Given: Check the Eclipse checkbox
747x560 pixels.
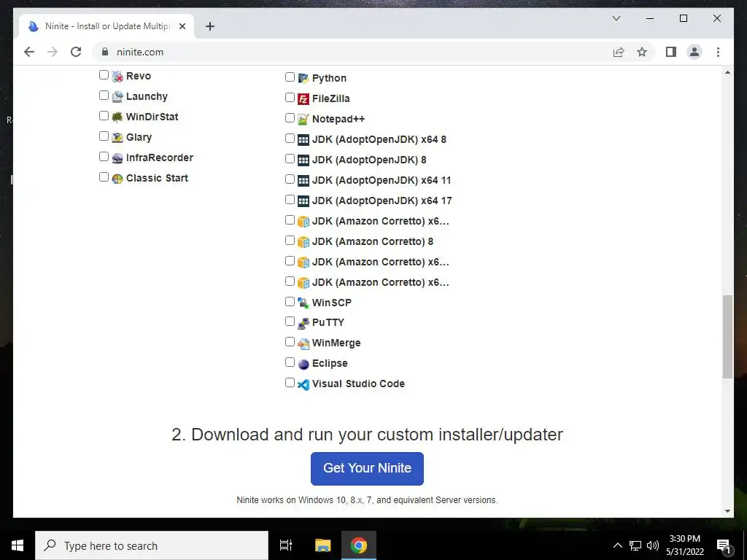Looking at the screenshot, I should pyautogui.click(x=290, y=362).
